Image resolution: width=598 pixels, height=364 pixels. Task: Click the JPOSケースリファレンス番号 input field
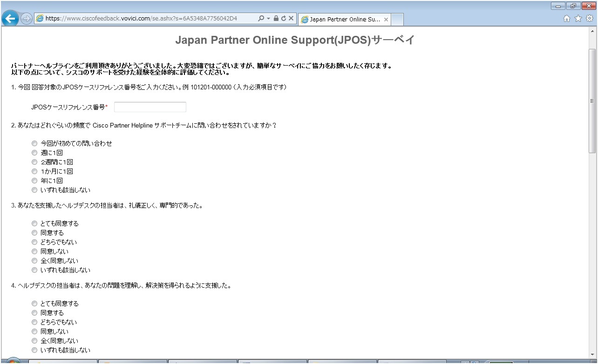coord(150,107)
